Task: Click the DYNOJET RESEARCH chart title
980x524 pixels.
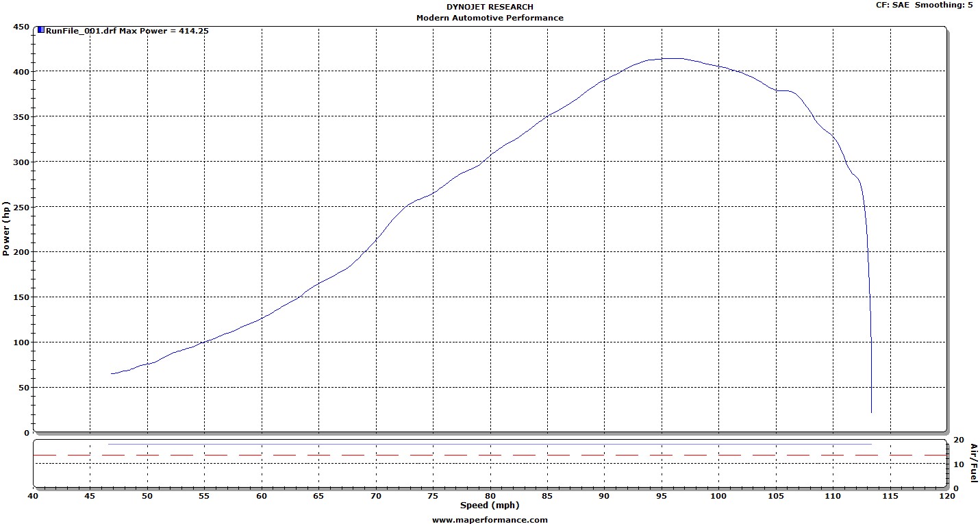Action: 490,7
